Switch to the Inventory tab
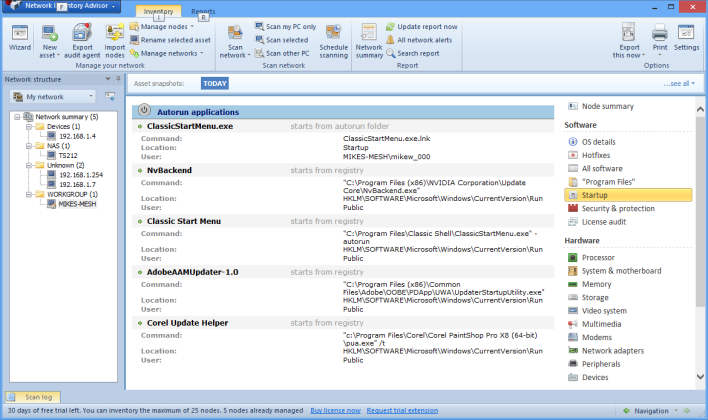The height and width of the screenshot is (420, 708). tap(158, 11)
